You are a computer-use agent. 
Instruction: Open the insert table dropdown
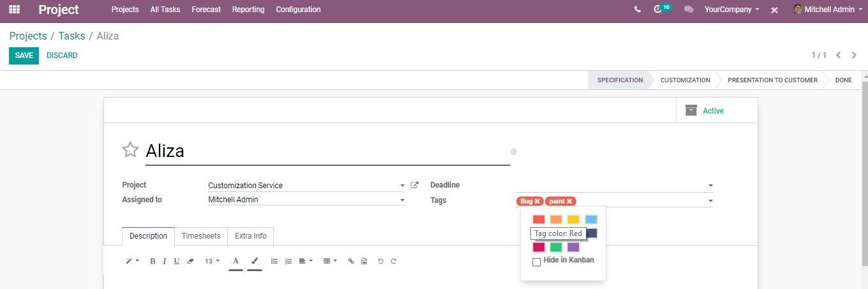330,261
